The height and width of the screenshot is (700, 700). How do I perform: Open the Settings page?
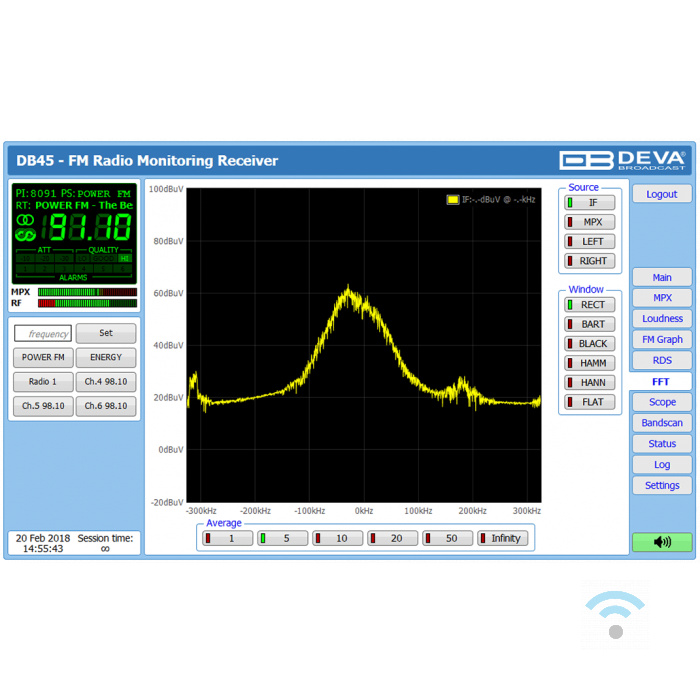pos(661,486)
